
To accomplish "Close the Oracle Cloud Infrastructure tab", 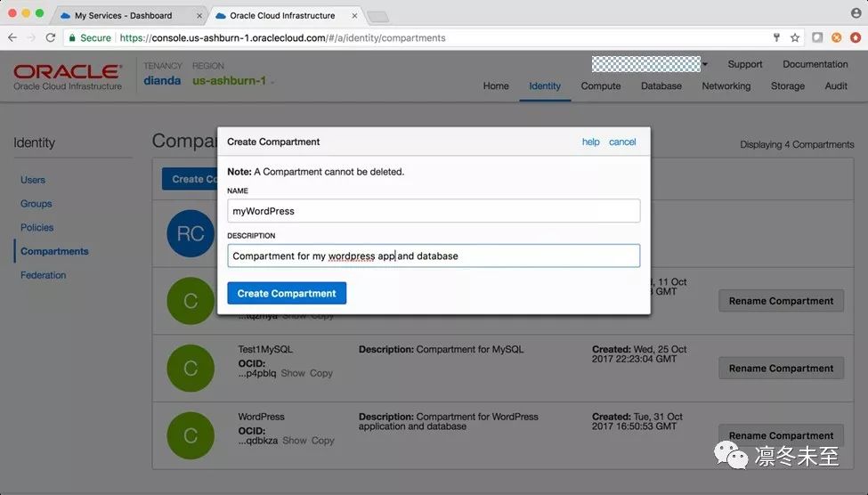I will (354, 16).
